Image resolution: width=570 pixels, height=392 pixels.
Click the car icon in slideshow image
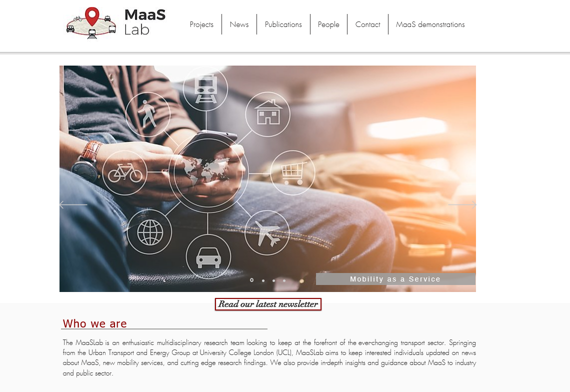(208, 257)
